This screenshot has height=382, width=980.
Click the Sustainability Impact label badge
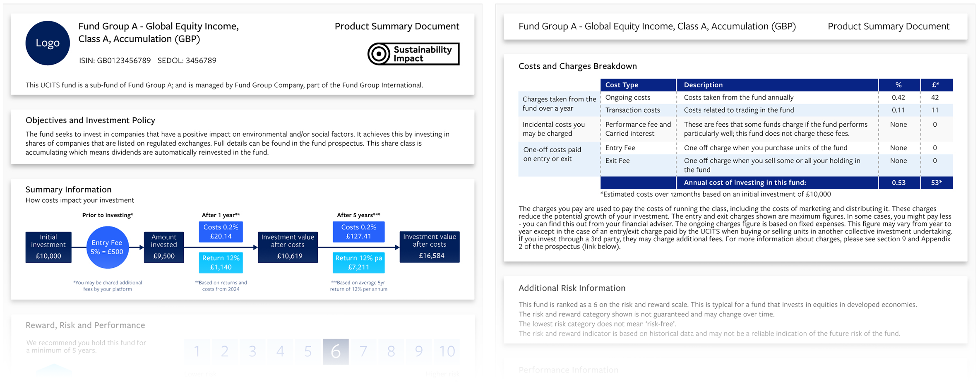(413, 54)
